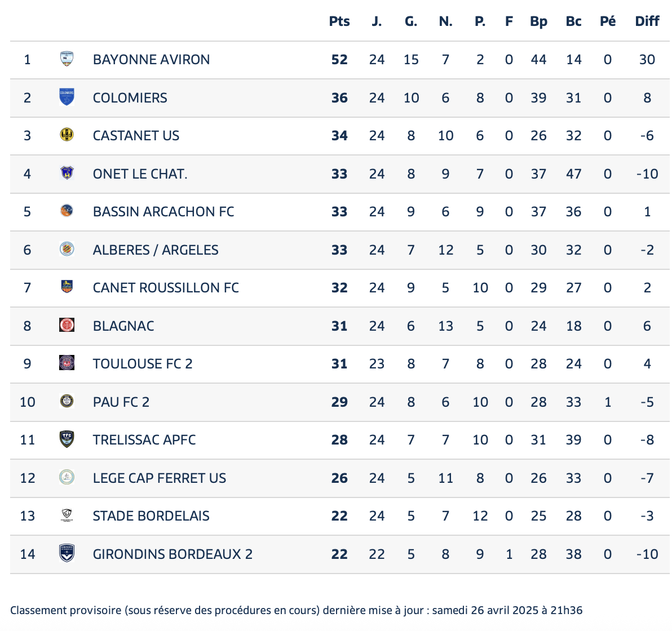Screen dimensions: 672x631
Task: Click the Onet Le Chat. team badge
Action: point(67,173)
